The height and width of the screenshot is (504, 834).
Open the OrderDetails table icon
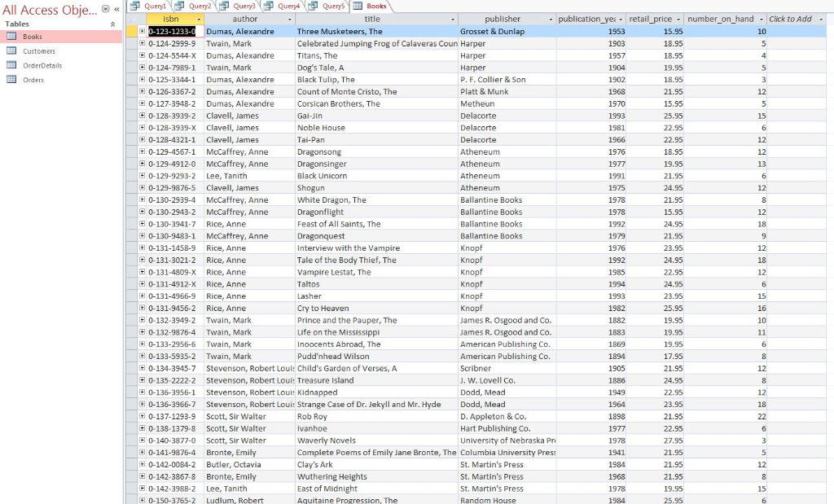point(11,65)
